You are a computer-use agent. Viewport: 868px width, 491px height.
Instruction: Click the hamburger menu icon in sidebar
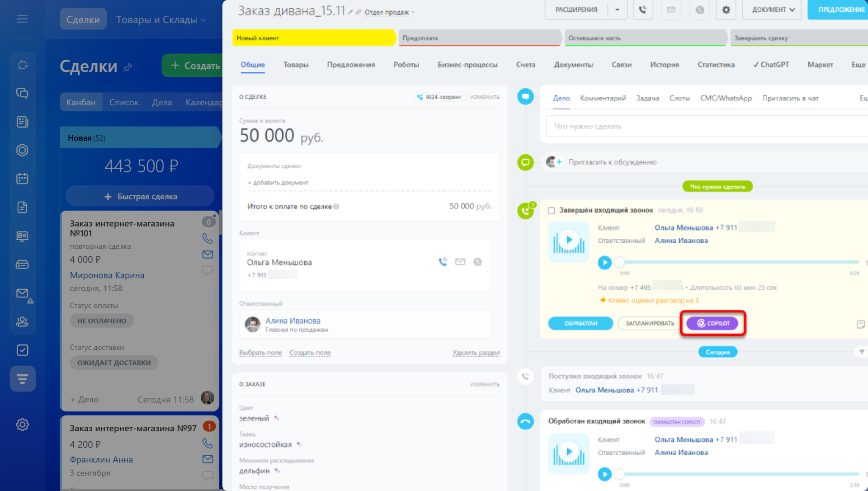tap(22, 19)
